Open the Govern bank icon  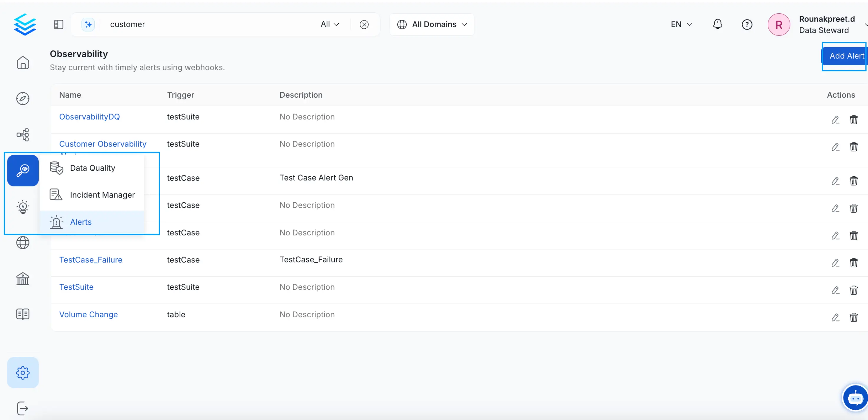pyautogui.click(x=23, y=279)
